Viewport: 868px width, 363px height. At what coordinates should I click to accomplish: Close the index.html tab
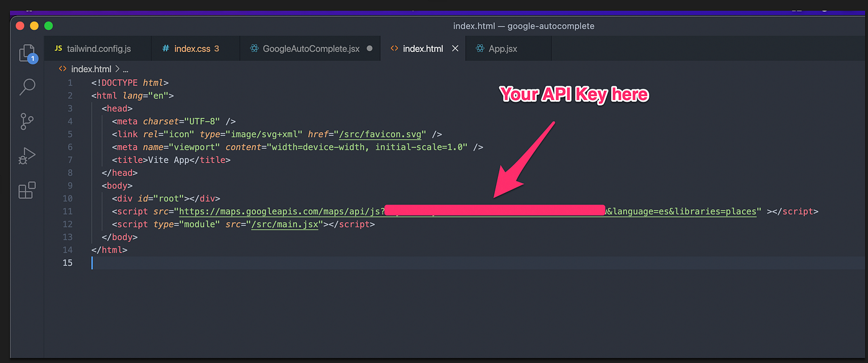[455, 48]
